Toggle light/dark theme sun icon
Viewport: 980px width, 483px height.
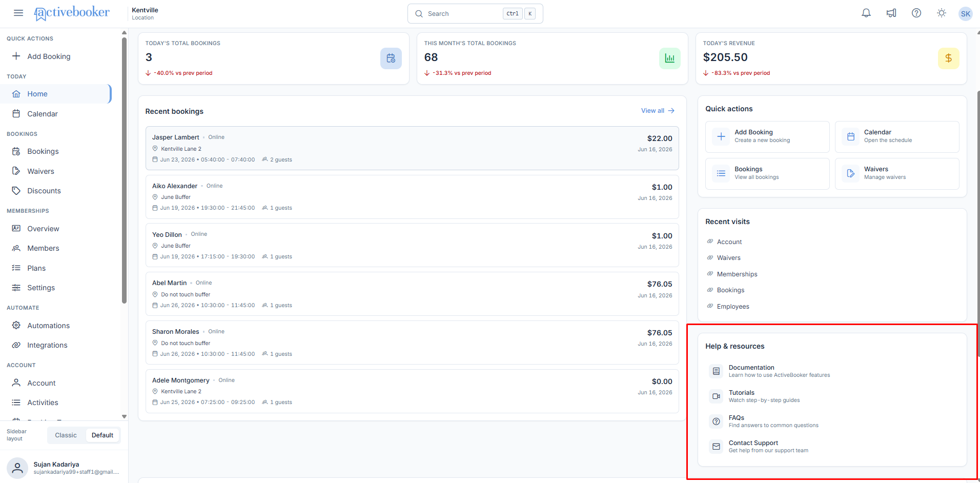(x=942, y=13)
